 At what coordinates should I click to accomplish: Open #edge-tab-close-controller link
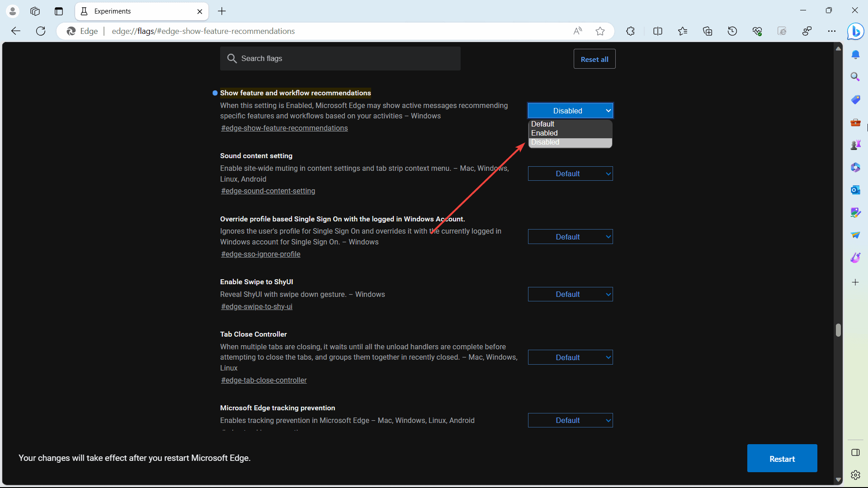pyautogui.click(x=264, y=380)
